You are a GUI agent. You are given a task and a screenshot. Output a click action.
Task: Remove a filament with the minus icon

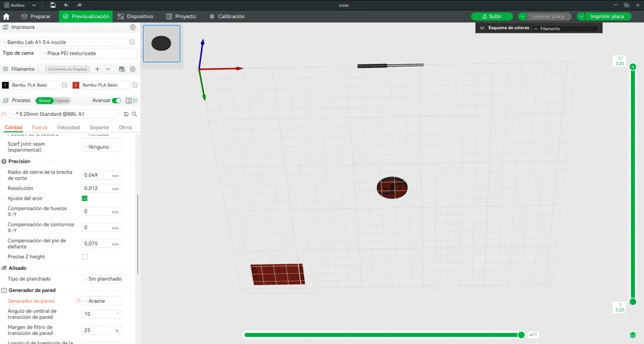[108, 69]
